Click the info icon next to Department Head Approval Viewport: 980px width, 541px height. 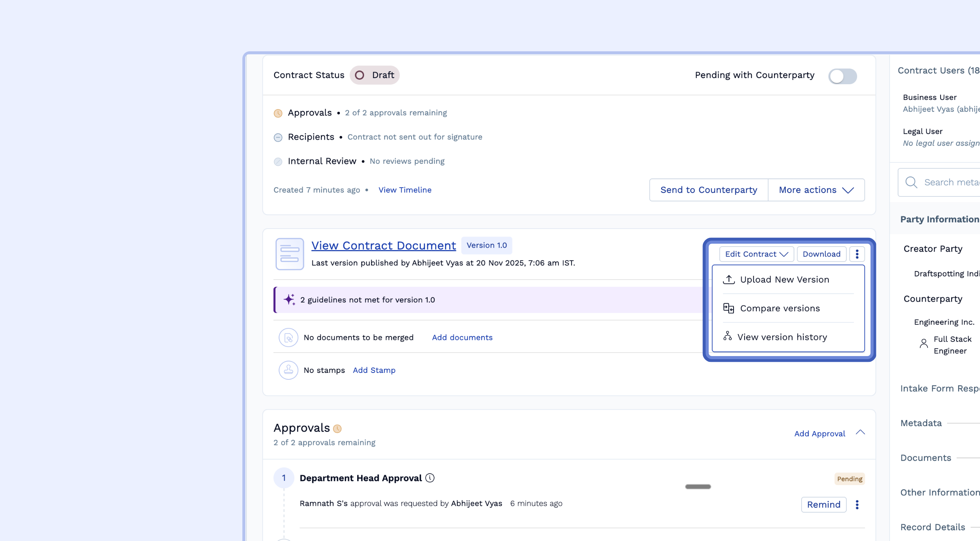point(430,478)
